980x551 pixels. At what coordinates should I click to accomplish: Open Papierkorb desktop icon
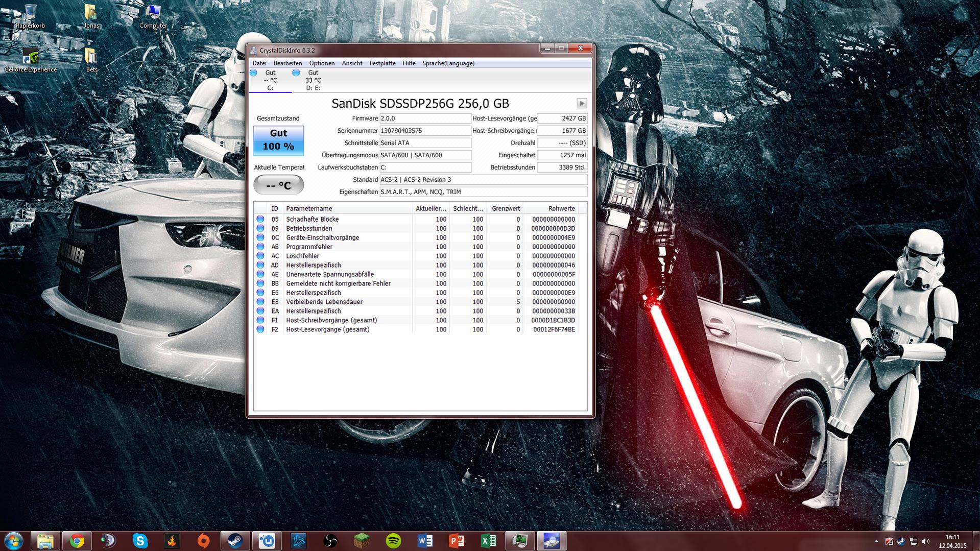[x=30, y=16]
